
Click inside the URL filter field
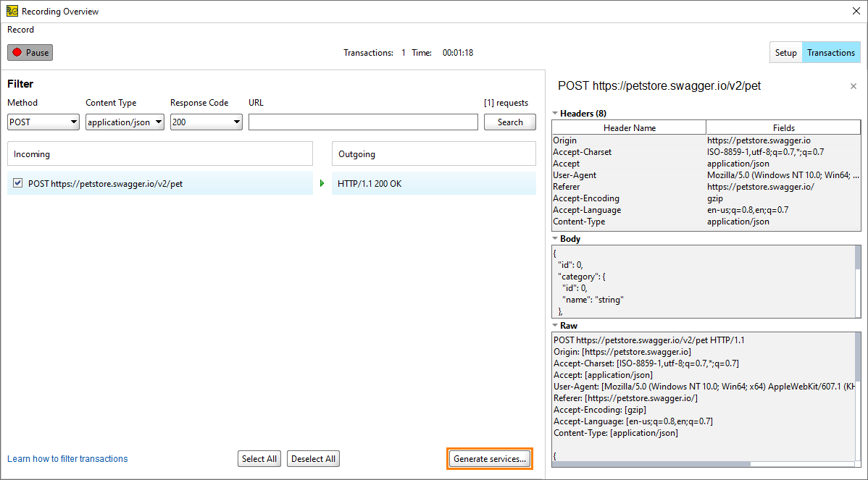[x=362, y=122]
